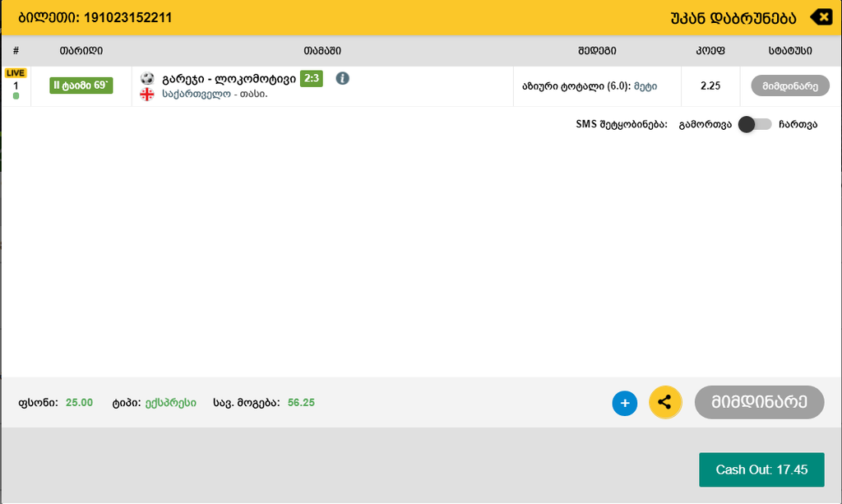Click the თარიღი column header

click(81, 50)
